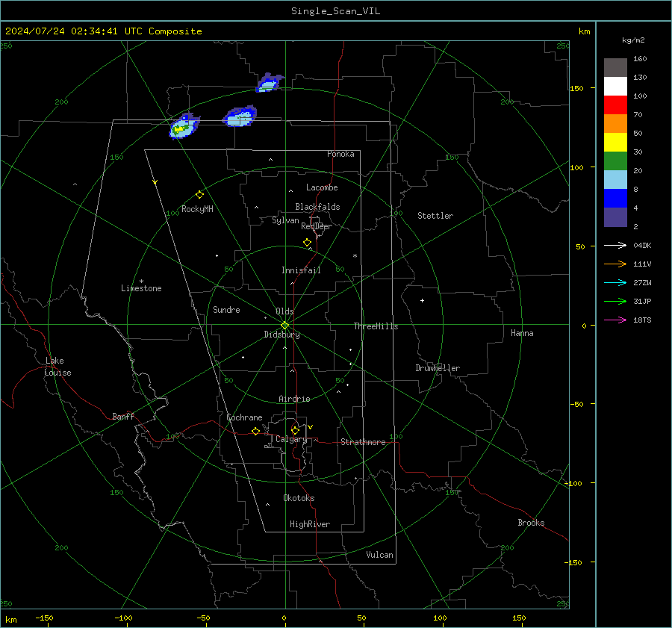Click the yellow radar marker at map center
This screenshot has width=672, height=628.
pyautogui.click(x=285, y=326)
